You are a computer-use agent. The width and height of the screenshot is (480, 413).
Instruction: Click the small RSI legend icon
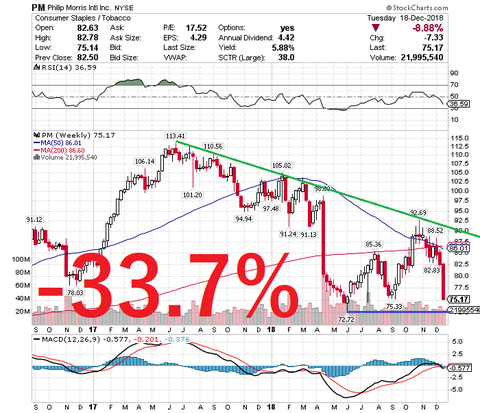(36, 67)
